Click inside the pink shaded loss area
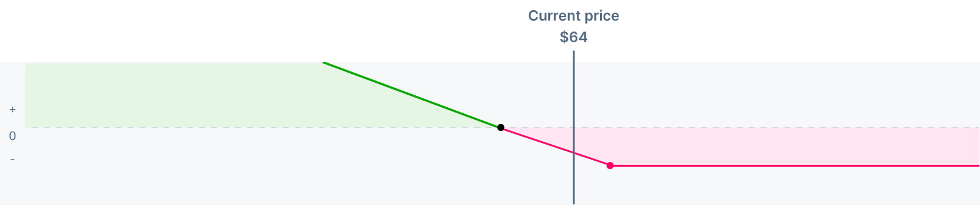 [773, 146]
